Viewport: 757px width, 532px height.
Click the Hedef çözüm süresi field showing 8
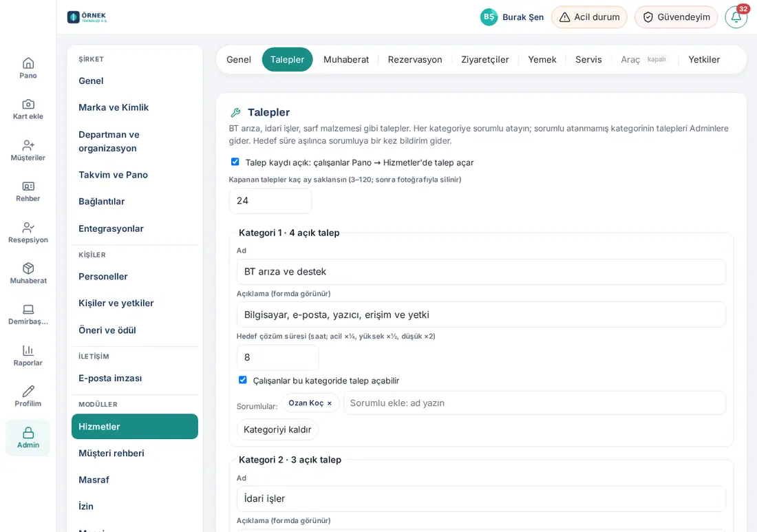click(277, 357)
